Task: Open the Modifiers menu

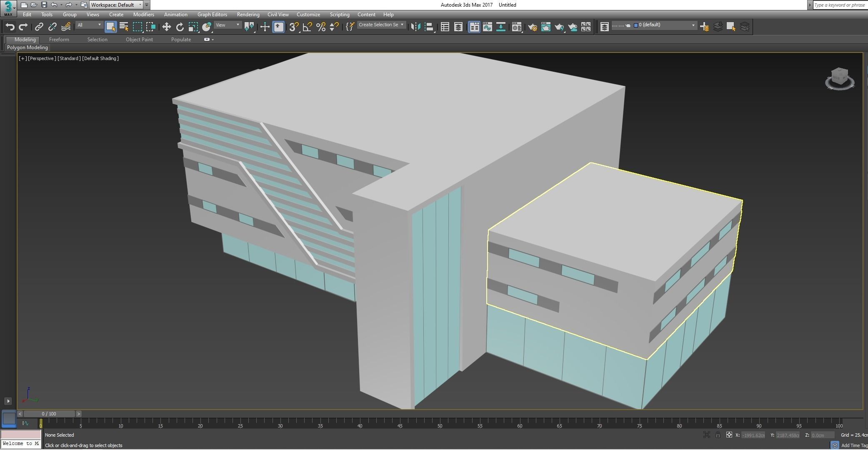Action: pyautogui.click(x=143, y=15)
